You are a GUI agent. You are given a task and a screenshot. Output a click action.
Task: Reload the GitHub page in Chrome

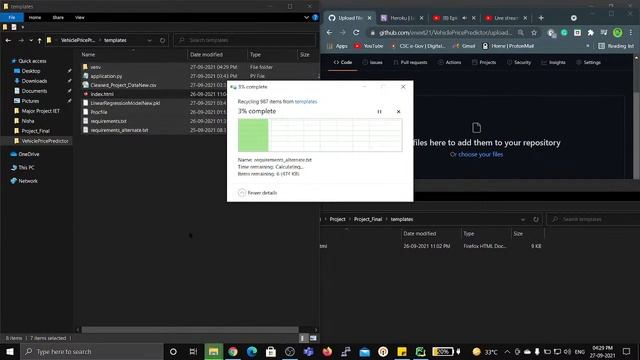coord(356,32)
